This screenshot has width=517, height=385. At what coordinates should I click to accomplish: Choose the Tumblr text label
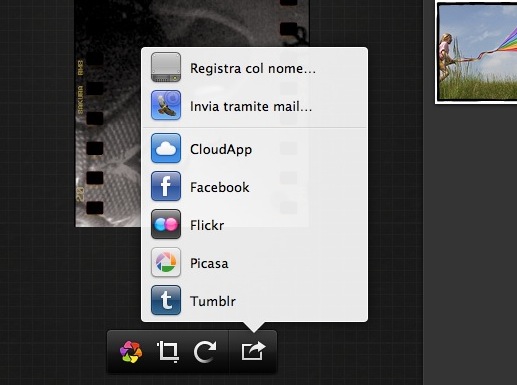(x=213, y=301)
